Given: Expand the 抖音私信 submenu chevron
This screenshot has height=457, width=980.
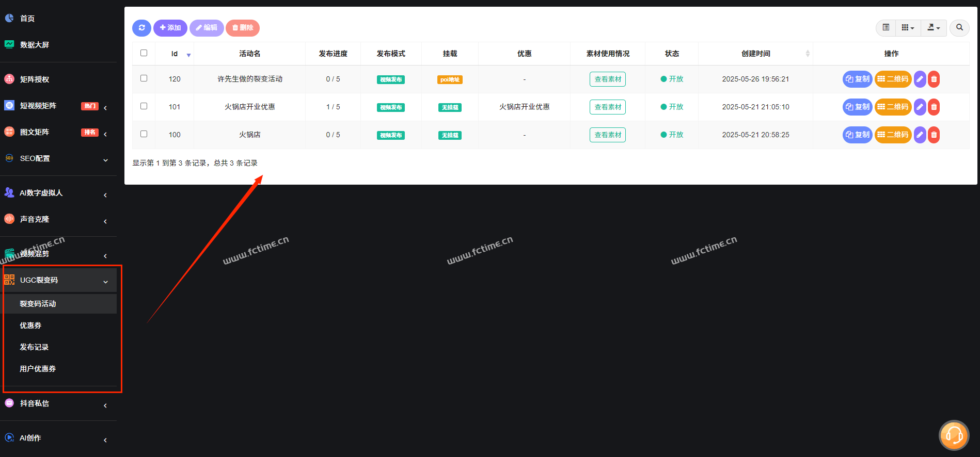Looking at the screenshot, I should (x=105, y=405).
